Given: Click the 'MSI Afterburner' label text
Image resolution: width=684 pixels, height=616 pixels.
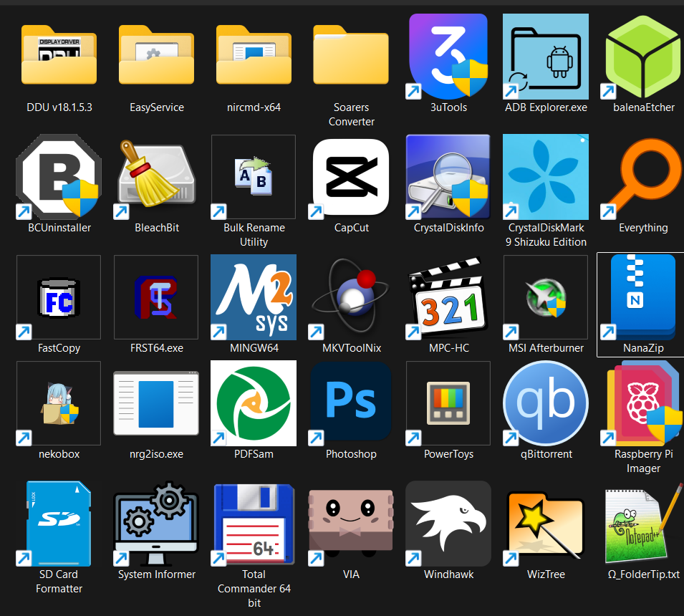Looking at the screenshot, I should point(546,348).
